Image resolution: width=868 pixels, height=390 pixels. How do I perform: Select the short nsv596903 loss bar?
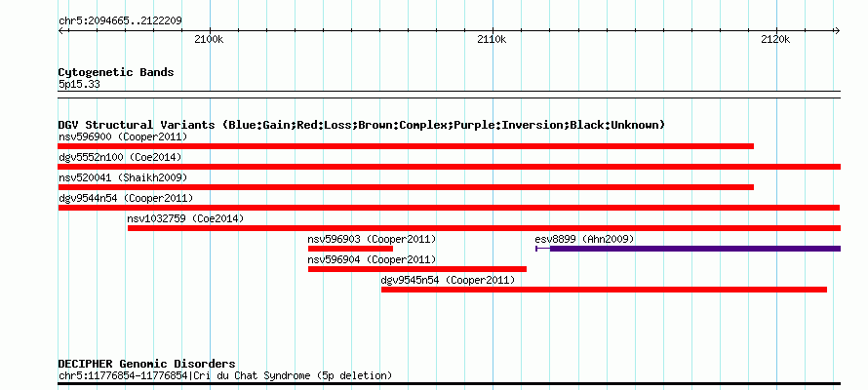[350, 249]
